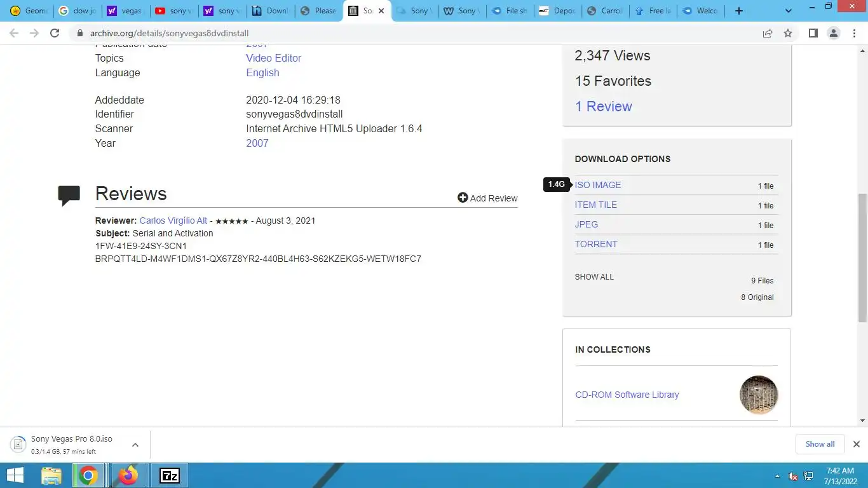Switch to the 'File sh' tab
This screenshot has width=868, height=488.
pyautogui.click(x=509, y=11)
